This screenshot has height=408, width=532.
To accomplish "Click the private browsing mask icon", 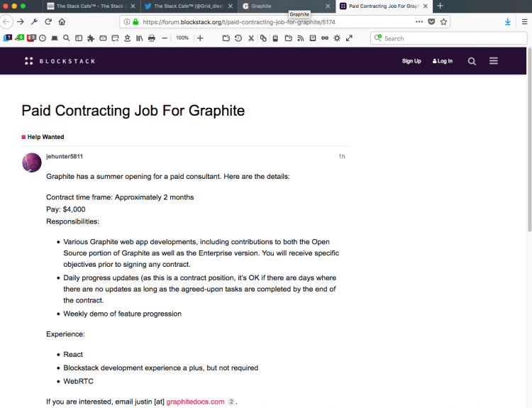I will coord(325,38).
